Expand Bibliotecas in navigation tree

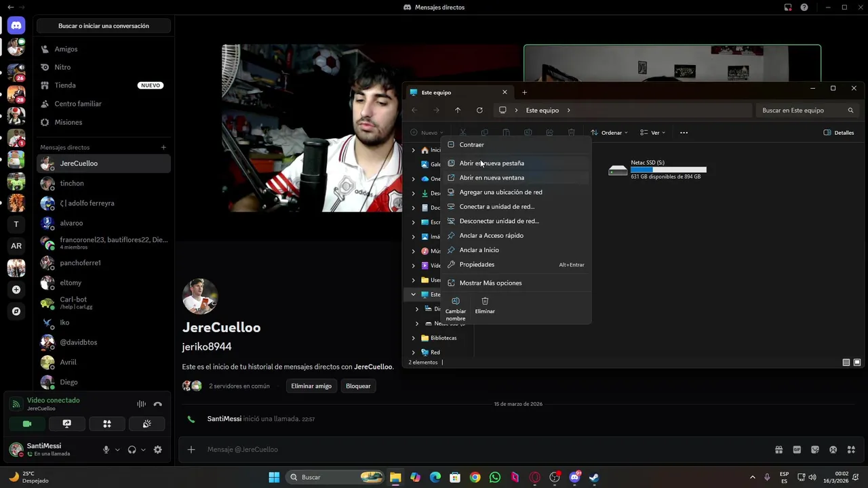click(413, 338)
